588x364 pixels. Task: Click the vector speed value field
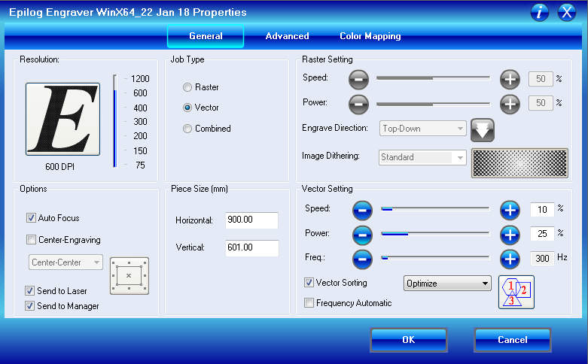542,209
